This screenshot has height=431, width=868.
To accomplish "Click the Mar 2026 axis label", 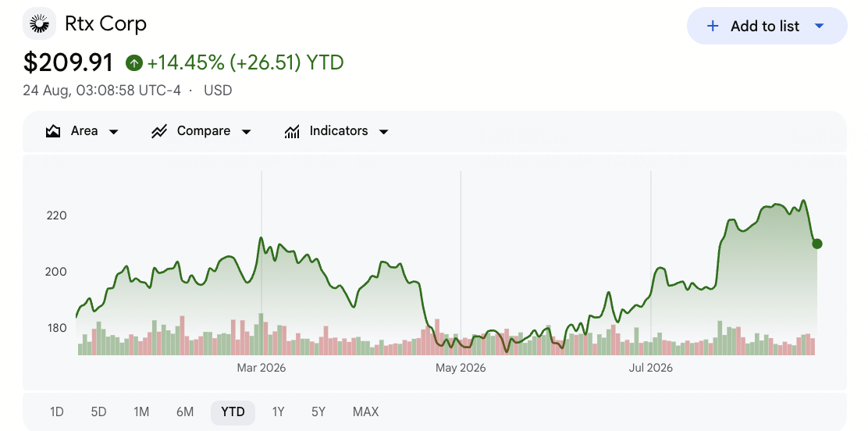I will click(261, 368).
